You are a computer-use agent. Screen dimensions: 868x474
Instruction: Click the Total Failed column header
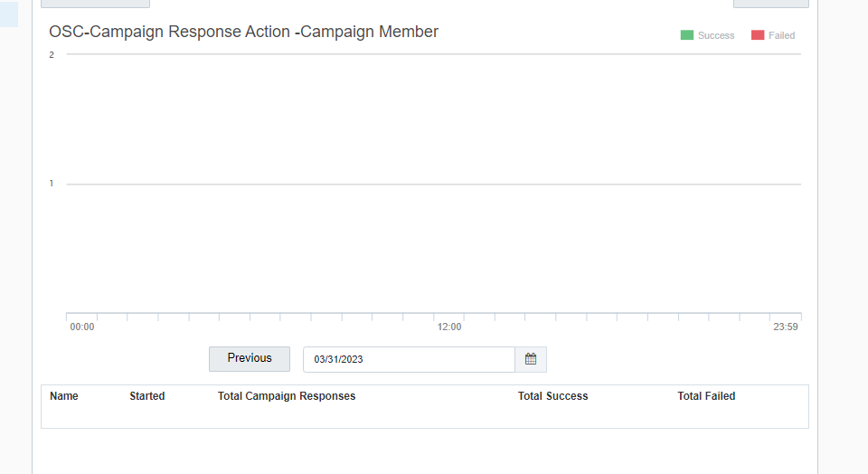coord(706,396)
